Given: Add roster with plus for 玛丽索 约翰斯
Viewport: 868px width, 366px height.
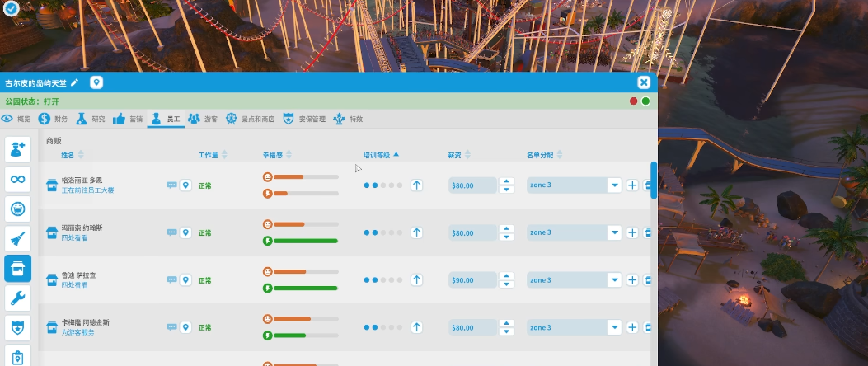Looking at the screenshot, I should 632,232.
